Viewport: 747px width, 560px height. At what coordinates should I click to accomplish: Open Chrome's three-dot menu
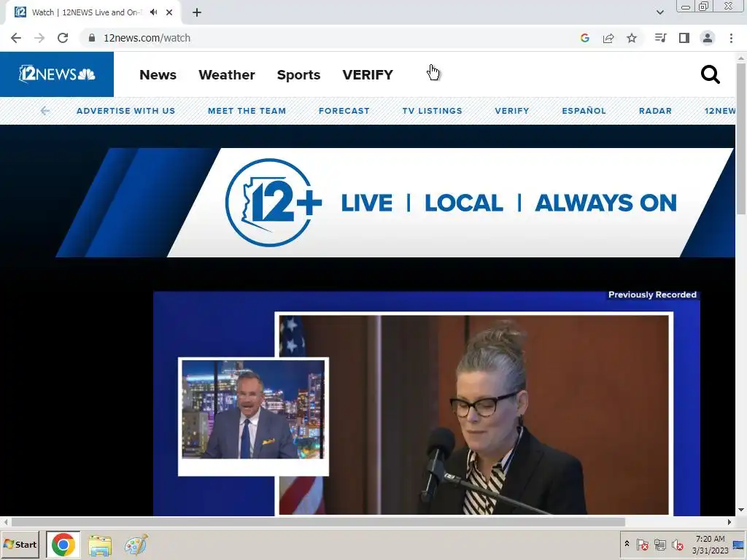point(731,38)
